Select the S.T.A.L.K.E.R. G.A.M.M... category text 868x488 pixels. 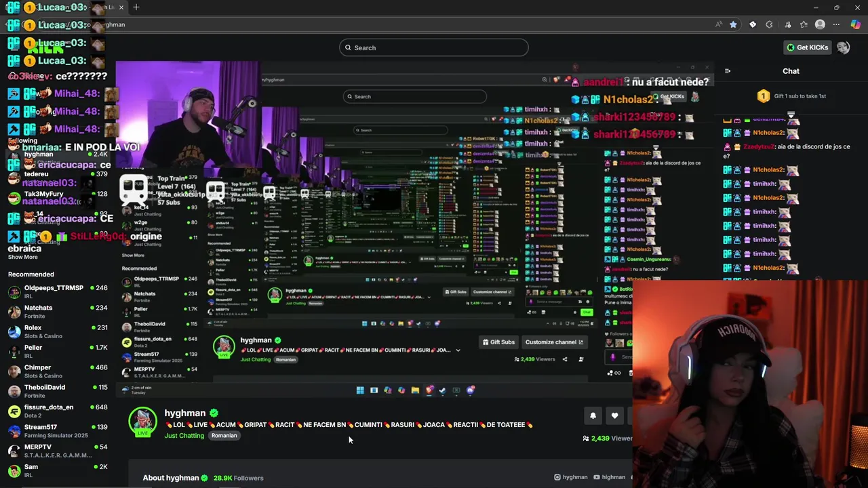[x=58, y=455]
